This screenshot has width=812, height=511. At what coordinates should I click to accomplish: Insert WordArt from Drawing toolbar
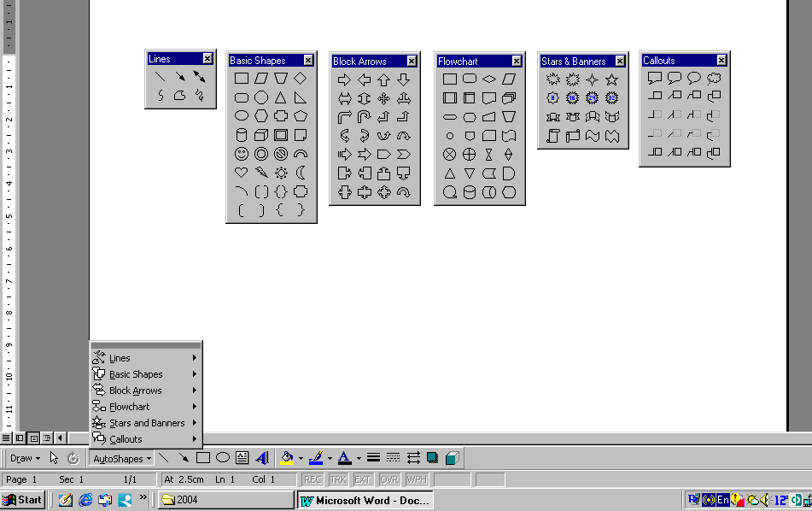coord(262,458)
